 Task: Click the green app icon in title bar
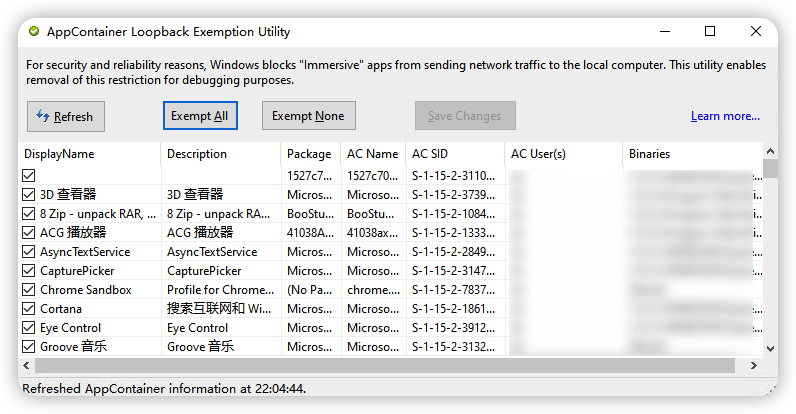(34, 32)
